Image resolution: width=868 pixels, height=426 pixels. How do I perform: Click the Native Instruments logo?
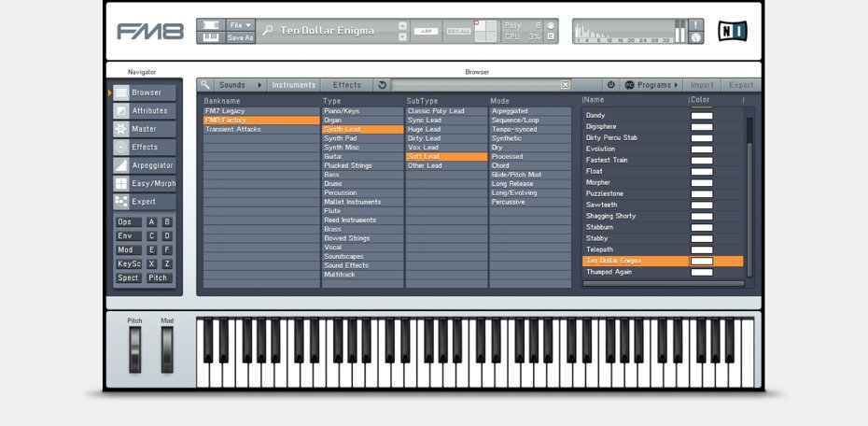point(732,31)
